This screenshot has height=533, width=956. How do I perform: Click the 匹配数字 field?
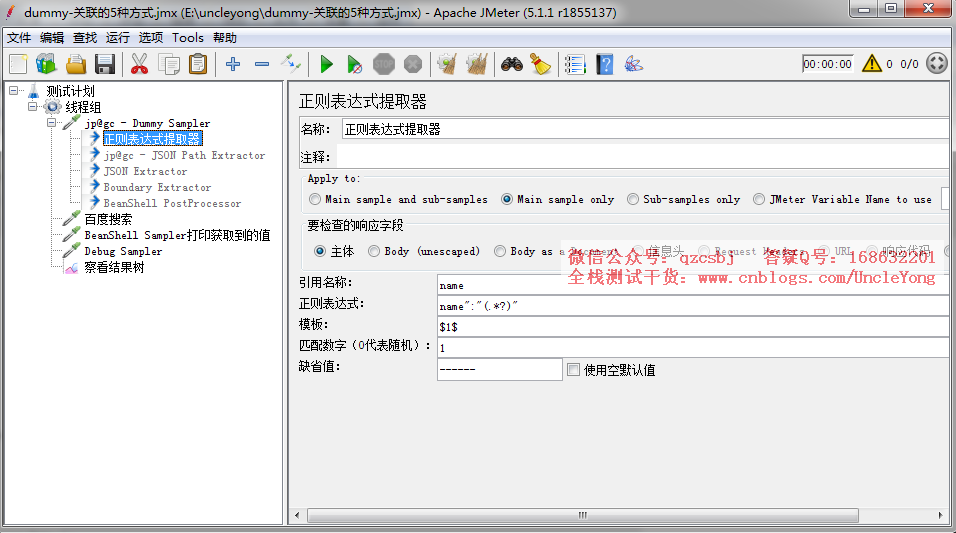693,348
